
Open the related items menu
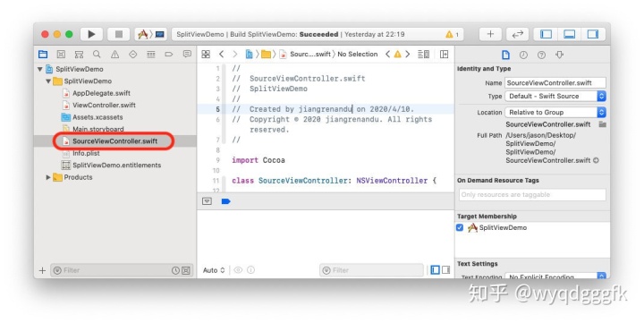pos(206,55)
